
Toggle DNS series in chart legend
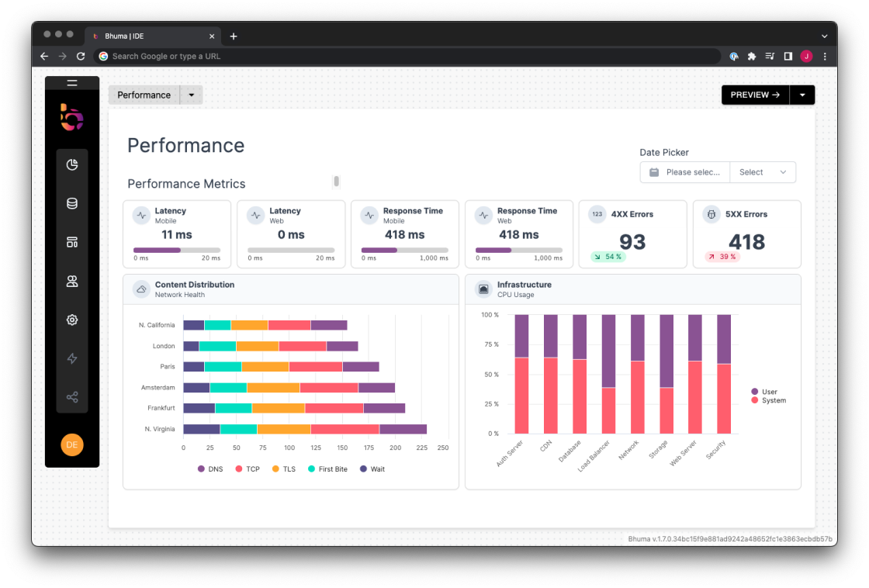click(210, 469)
